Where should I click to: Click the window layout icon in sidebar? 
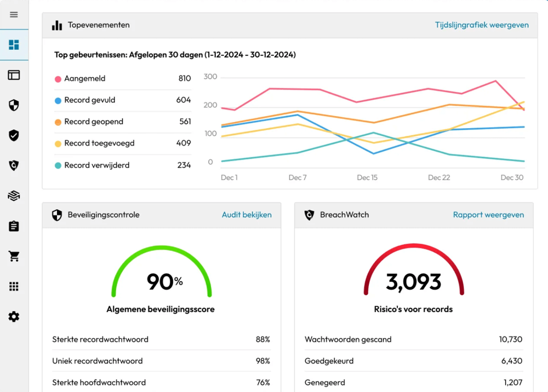click(14, 75)
